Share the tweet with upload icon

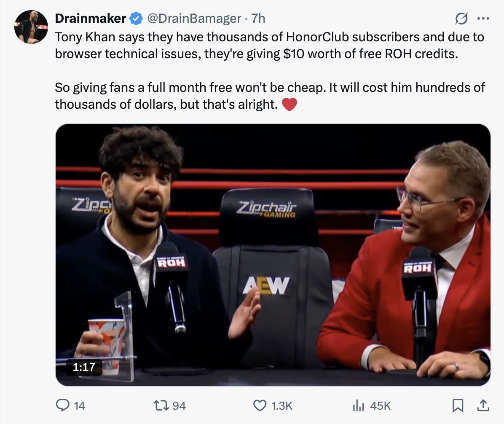click(483, 405)
